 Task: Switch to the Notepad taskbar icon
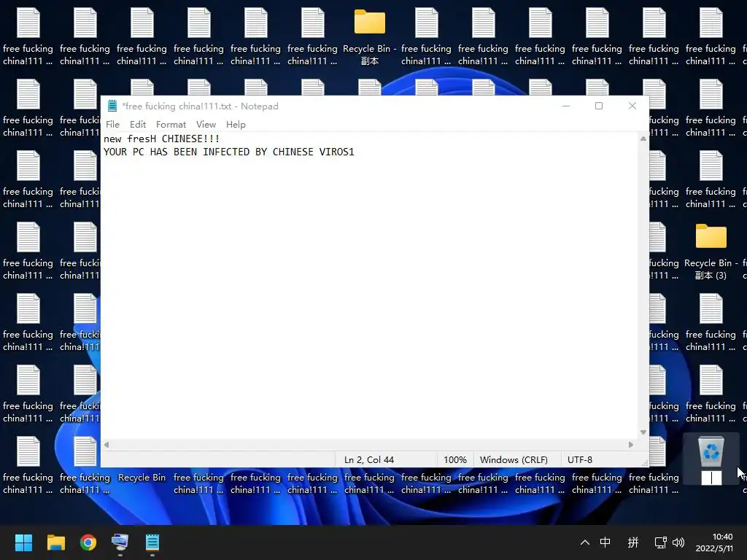(x=152, y=542)
